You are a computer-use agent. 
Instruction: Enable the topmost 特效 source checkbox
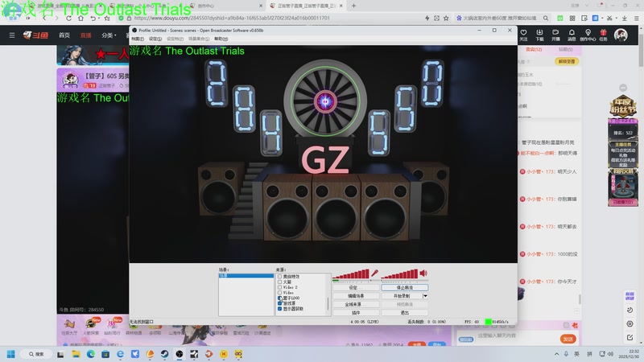click(x=279, y=277)
